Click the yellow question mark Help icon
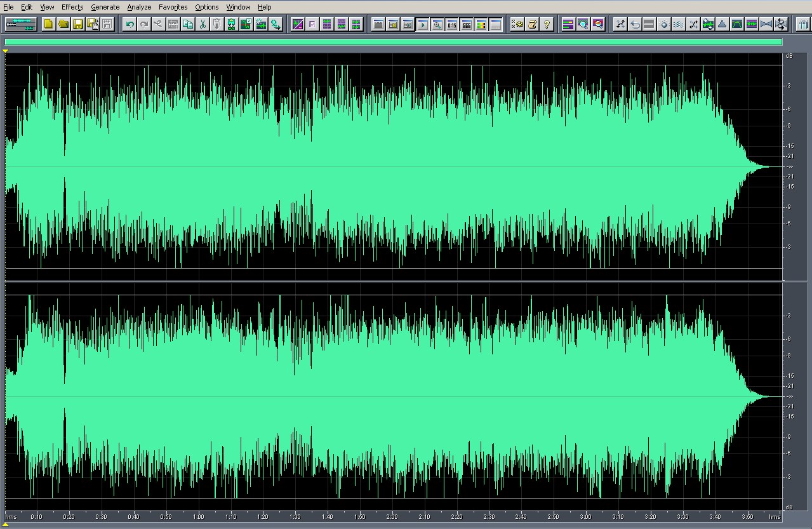This screenshot has width=812, height=529. pyautogui.click(x=547, y=24)
